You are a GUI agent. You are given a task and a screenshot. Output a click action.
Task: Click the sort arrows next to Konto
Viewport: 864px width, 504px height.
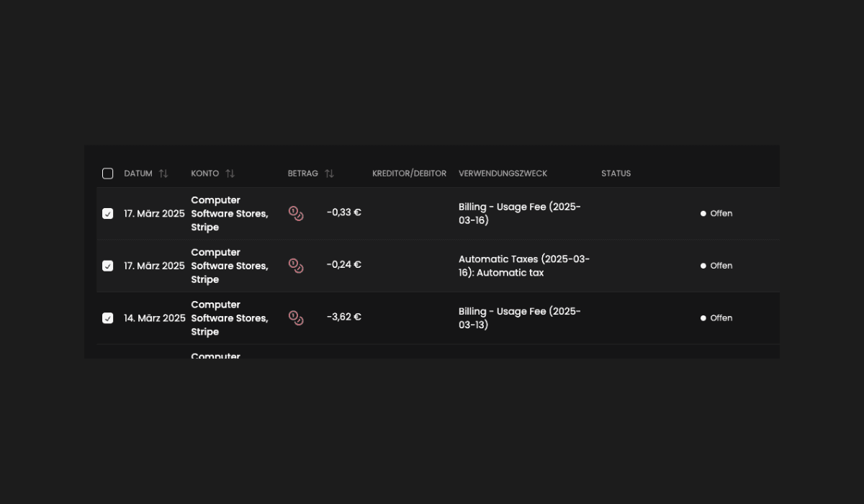pyautogui.click(x=230, y=174)
